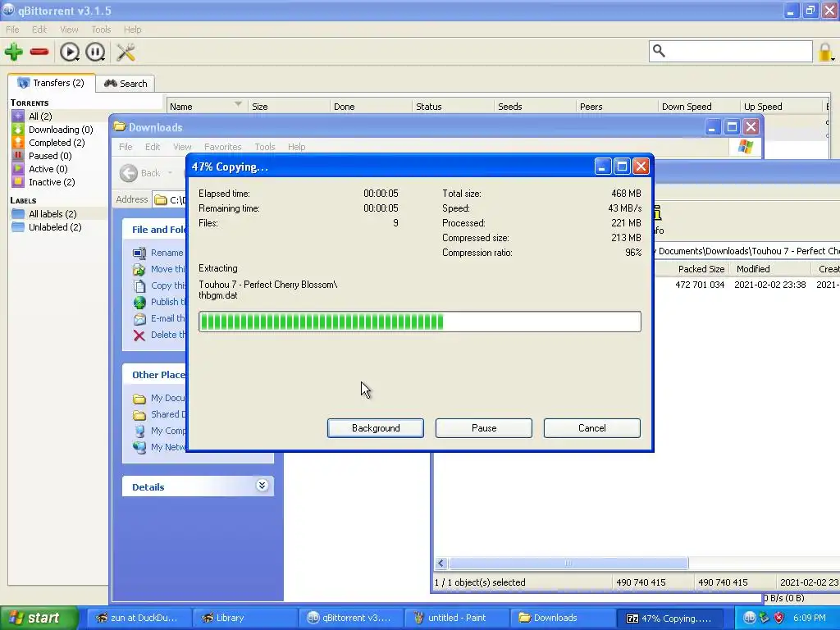Switch to the Transfers (2) tab

pos(52,83)
